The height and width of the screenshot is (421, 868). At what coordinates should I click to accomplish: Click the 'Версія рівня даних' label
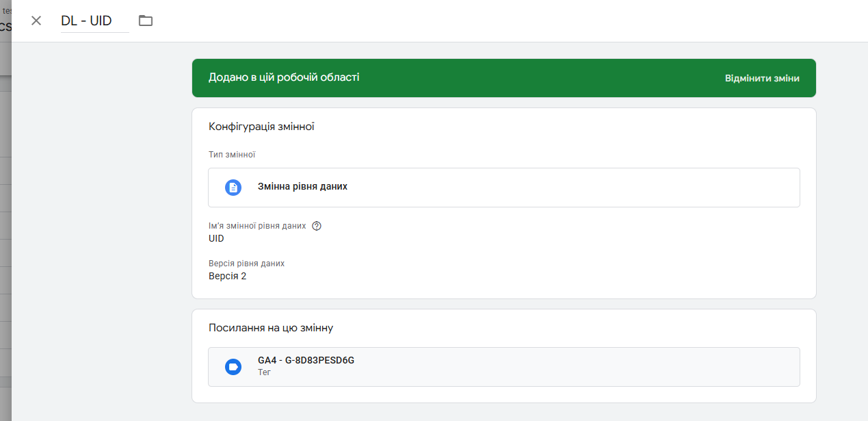click(x=246, y=264)
